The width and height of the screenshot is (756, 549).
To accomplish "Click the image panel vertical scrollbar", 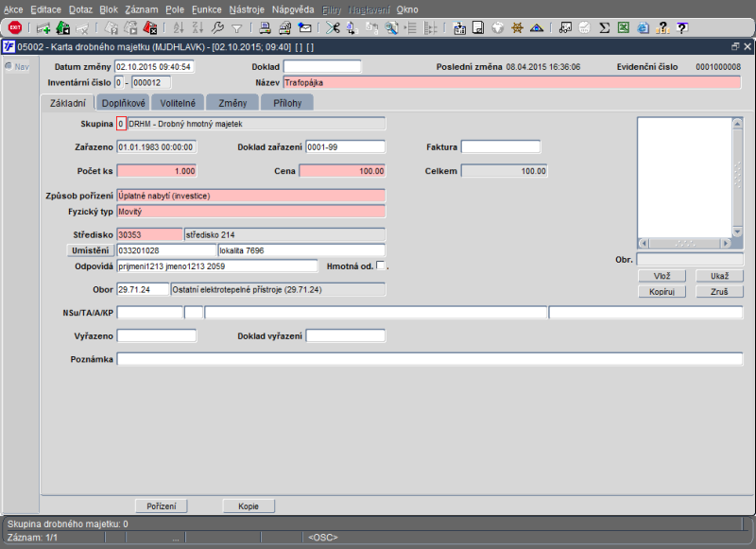I will (x=737, y=178).
